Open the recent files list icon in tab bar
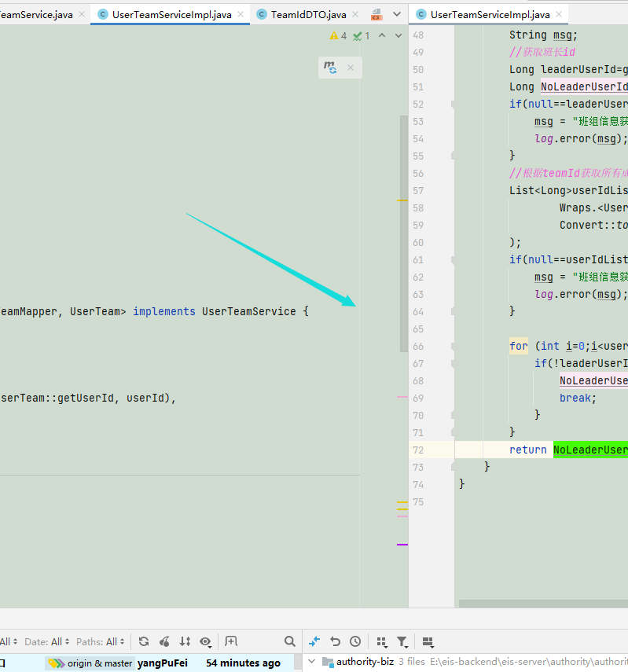This screenshot has width=628, height=672. pos(376,15)
